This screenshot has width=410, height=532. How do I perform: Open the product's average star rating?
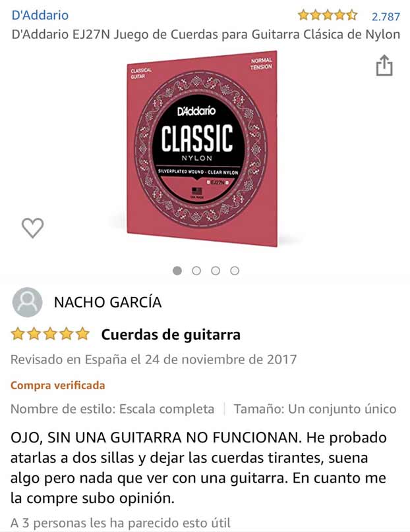328,16
